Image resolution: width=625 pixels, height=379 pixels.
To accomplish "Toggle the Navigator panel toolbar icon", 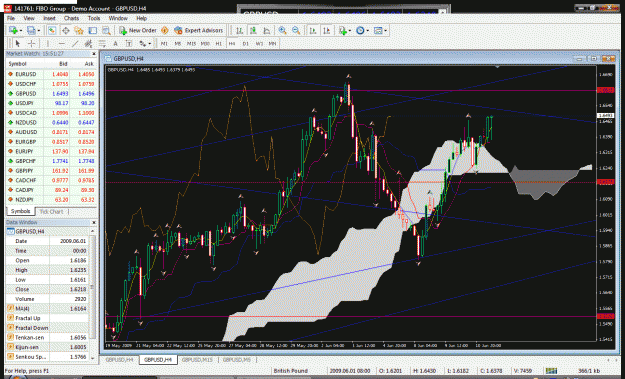I will pyautogui.click(x=79, y=30).
